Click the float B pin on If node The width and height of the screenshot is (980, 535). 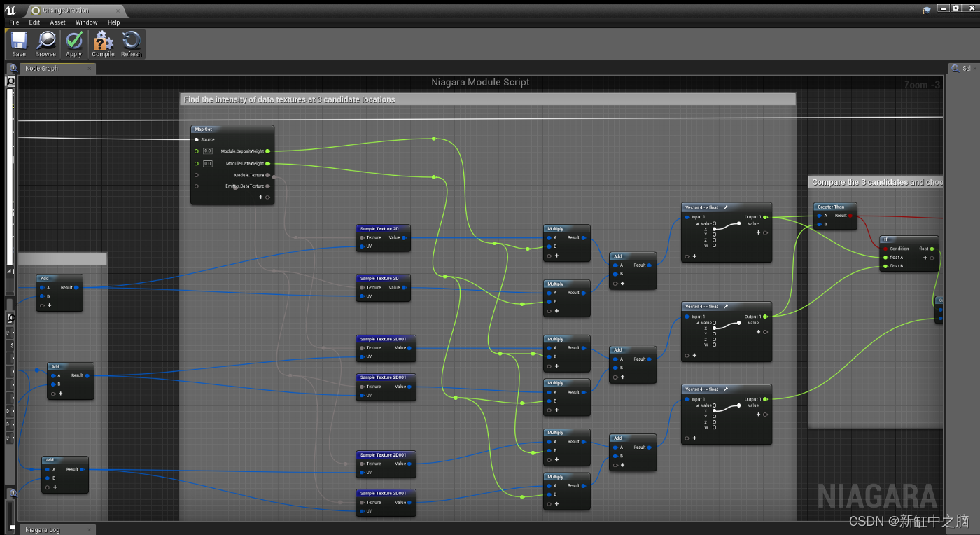(x=885, y=266)
